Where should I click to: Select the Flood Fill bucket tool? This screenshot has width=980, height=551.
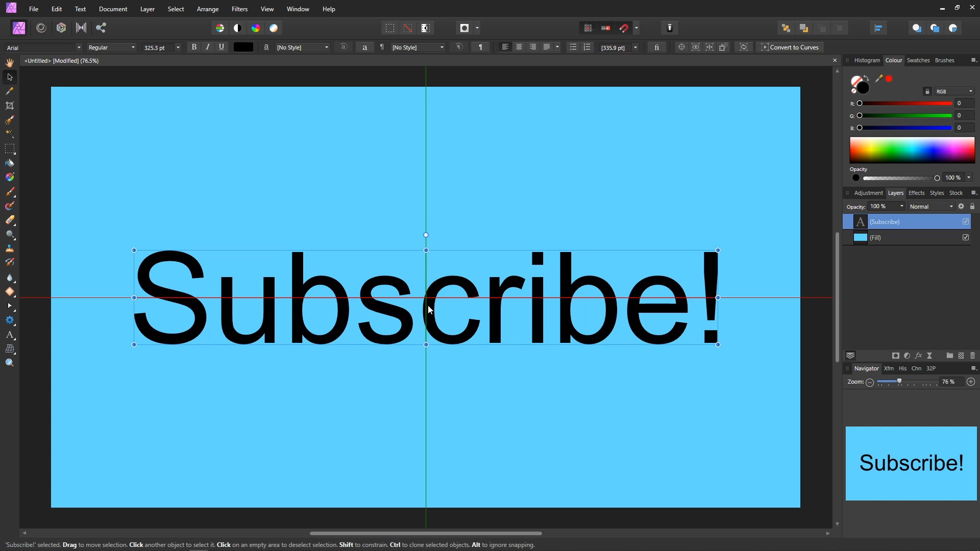click(x=10, y=163)
